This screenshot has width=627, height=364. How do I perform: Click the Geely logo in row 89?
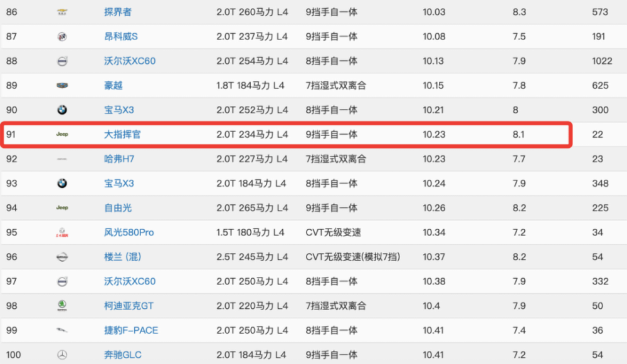pos(62,85)
